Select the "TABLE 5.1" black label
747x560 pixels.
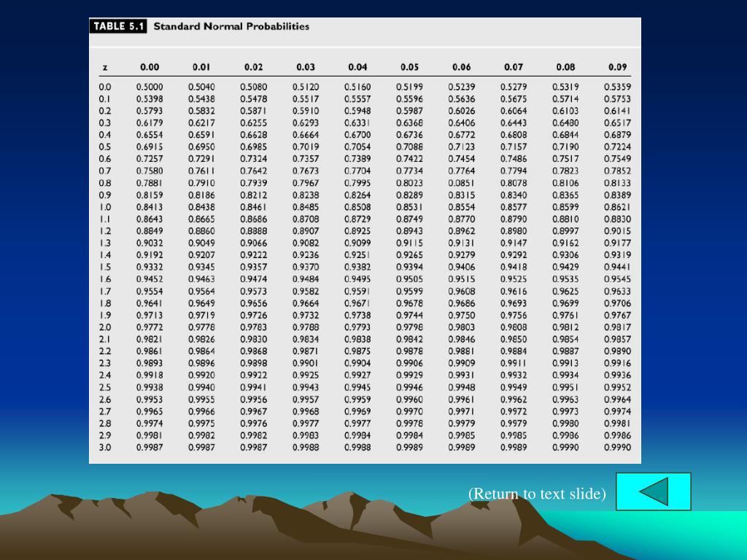click(x=117, y=26)
